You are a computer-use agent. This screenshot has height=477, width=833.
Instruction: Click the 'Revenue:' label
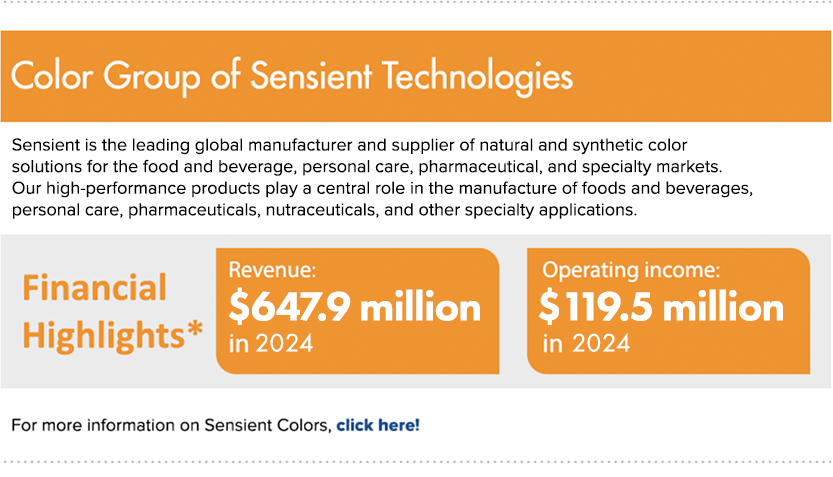pyautogui.click(x=272, y=270)
